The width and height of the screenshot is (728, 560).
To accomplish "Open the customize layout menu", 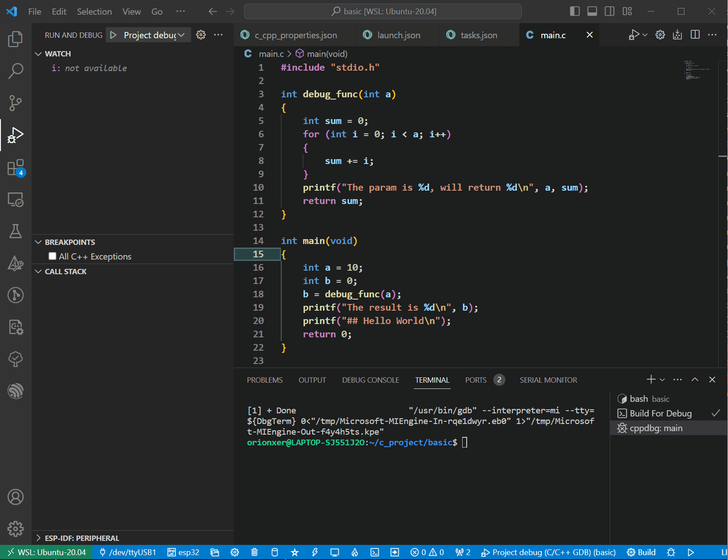I will click(627, 11).
